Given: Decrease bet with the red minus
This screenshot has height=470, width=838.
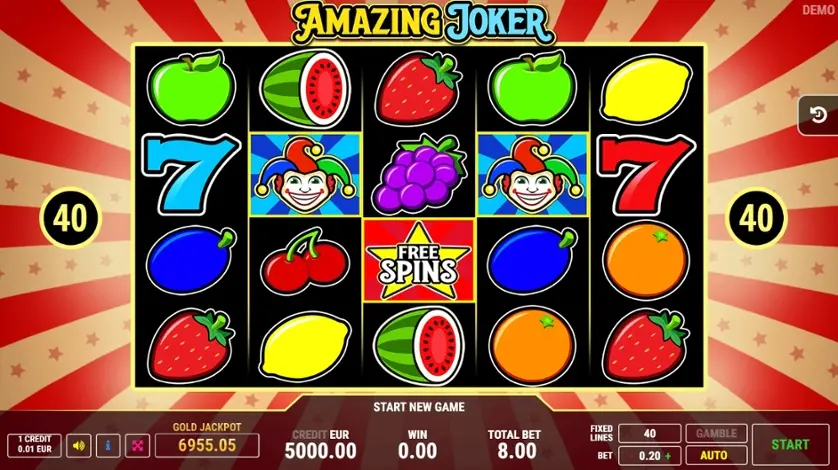Looking at the screenshot, I should (x=632, y=456).
